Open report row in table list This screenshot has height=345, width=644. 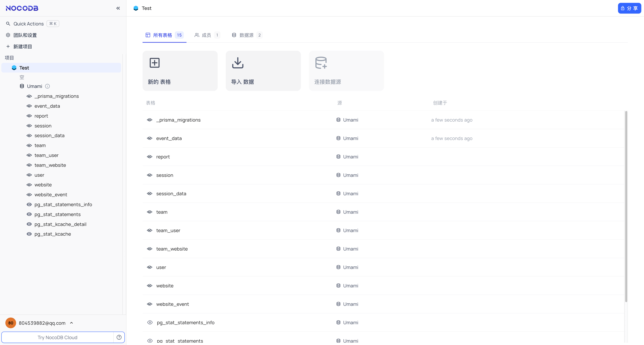pos(383,157)
